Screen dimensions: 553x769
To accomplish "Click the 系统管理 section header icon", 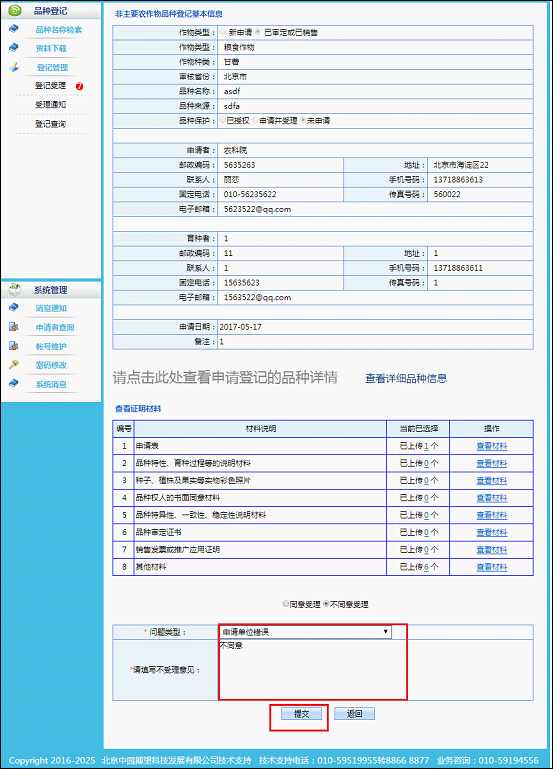I will [15, 289].
